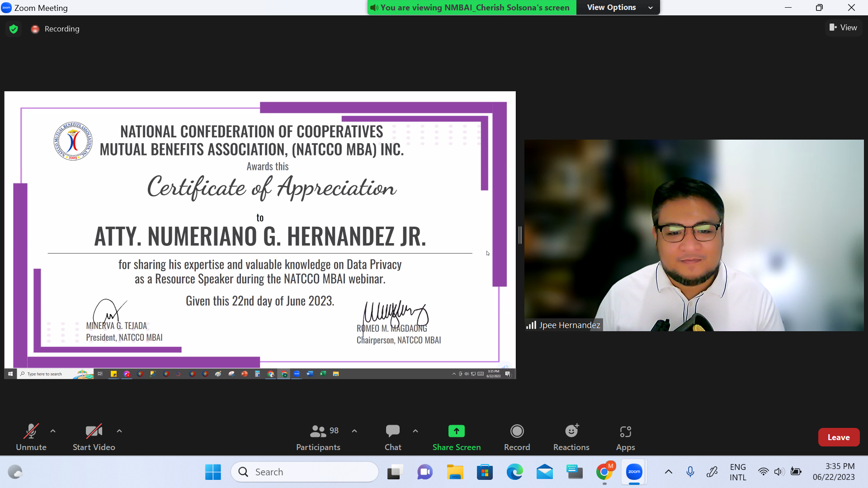Click the Zoom logo in the title bar
This screenshot has height=488, width=868.
6,8
